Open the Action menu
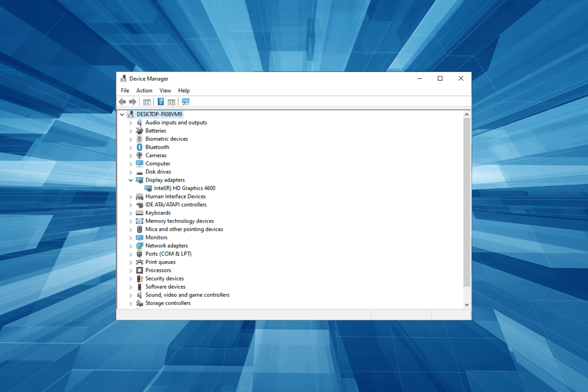The width and height of the screenshot is (588, 392). (144, 91)
